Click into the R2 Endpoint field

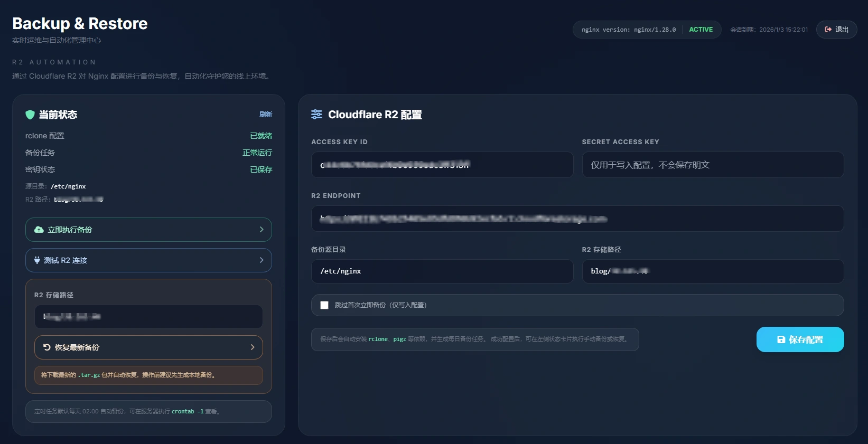point(577,219)
